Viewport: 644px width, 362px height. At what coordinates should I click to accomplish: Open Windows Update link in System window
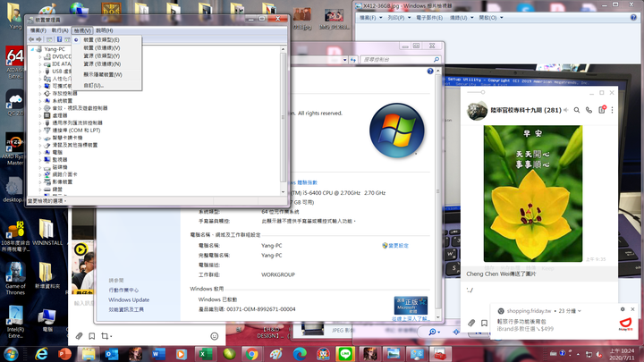click(129, 300)
